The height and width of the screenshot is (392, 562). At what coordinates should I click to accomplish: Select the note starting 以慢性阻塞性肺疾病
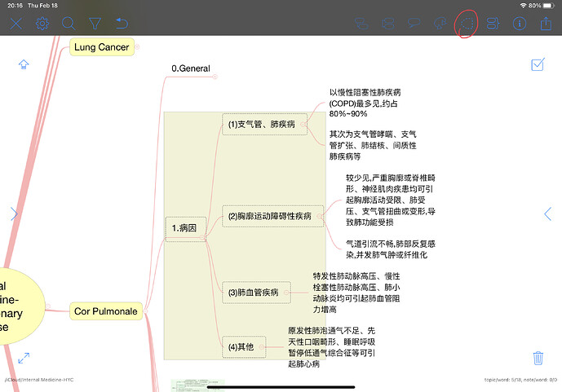[365, 104]
